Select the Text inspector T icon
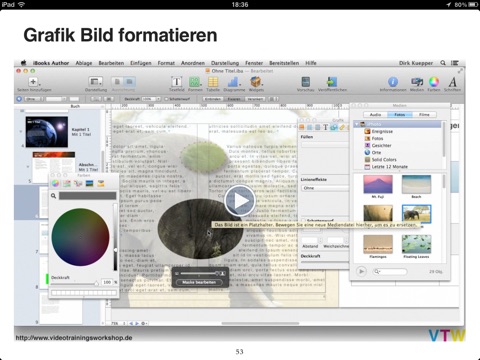This screenshot has width=480, height=360. tap(325, 127)
